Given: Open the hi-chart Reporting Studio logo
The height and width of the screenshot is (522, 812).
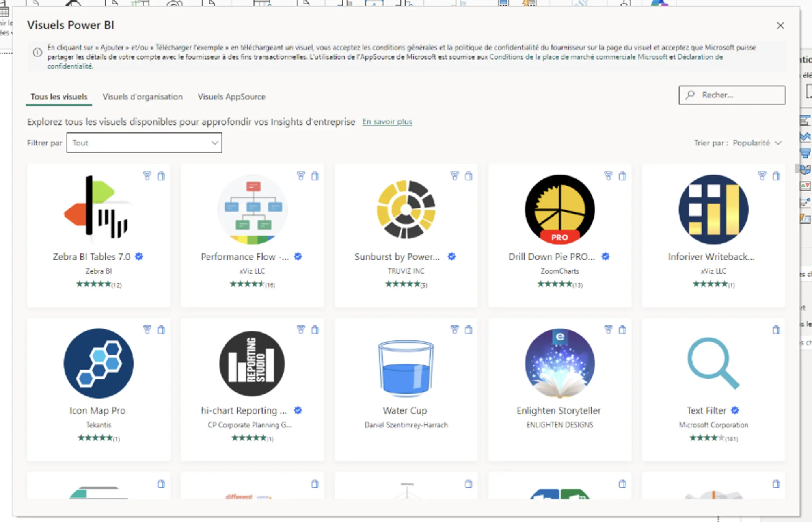Looking at the screenshot, I should point(252,363).
